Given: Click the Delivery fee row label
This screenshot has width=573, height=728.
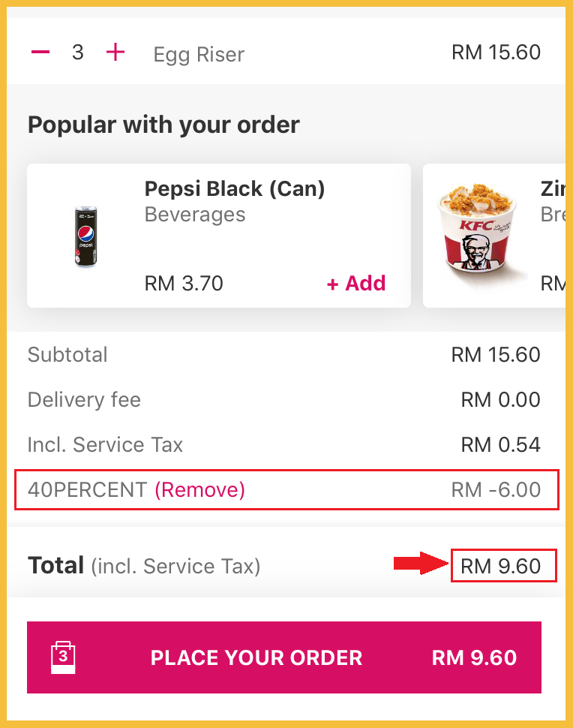Looking at the screenshot, I should click(84, 400).
